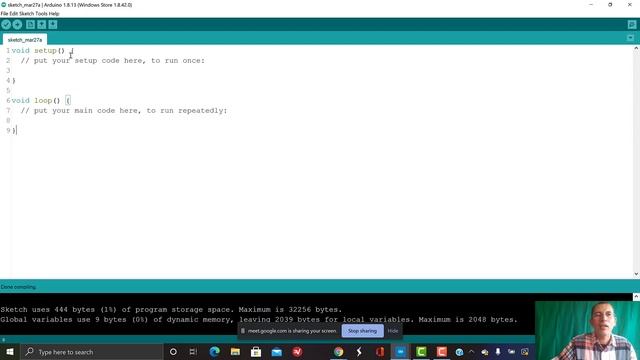Screen dimensions: 640x360
Task: Click the Stop sharing button
Action: [x=362, y=331]
